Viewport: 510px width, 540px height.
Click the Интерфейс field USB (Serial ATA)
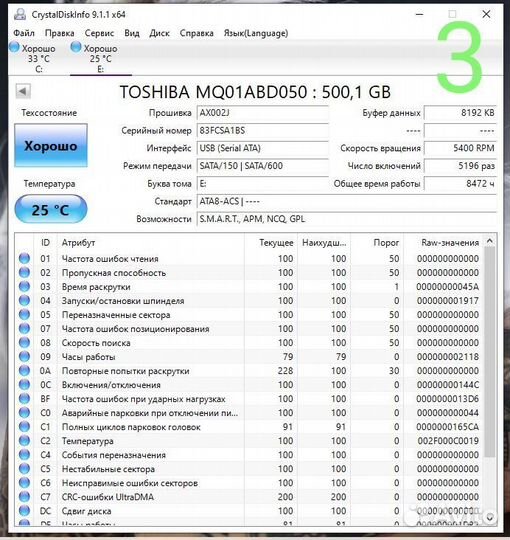point(262,148)
